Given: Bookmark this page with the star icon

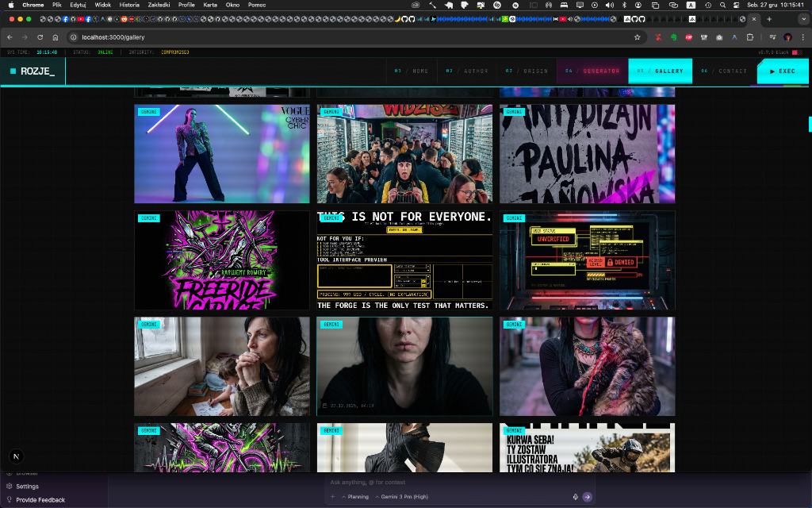Looking at the screenshot, I should tap(637, 37).
